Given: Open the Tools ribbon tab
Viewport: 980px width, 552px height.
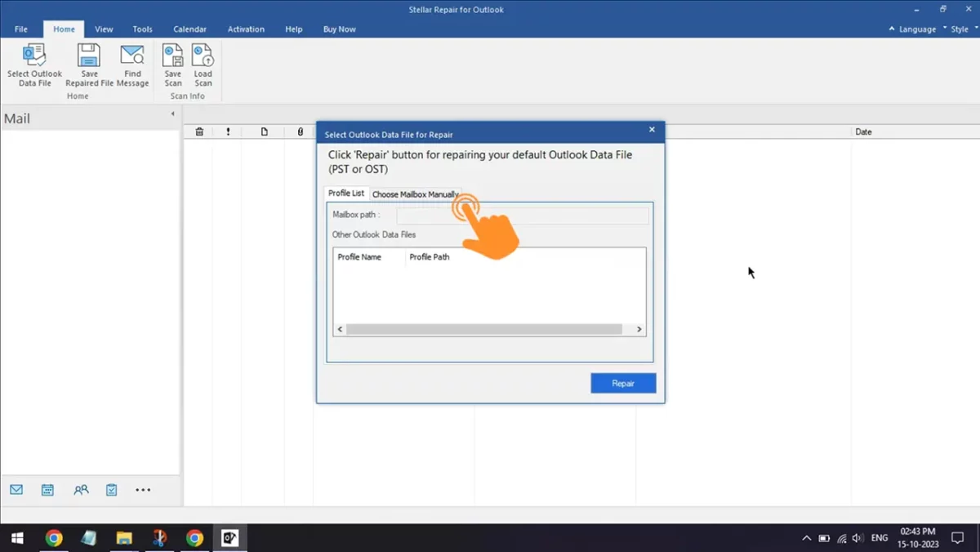Looking at the screenshot, I should coord(142,29).
